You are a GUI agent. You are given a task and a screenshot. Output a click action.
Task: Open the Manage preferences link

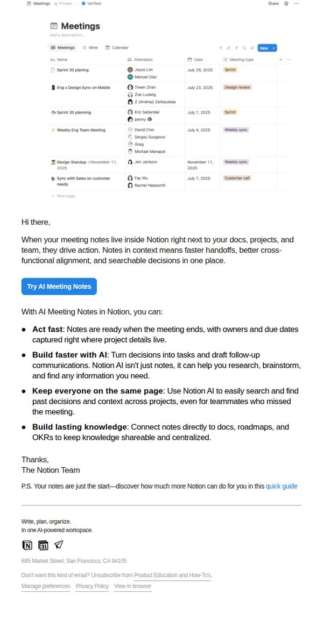coord(46,586)
